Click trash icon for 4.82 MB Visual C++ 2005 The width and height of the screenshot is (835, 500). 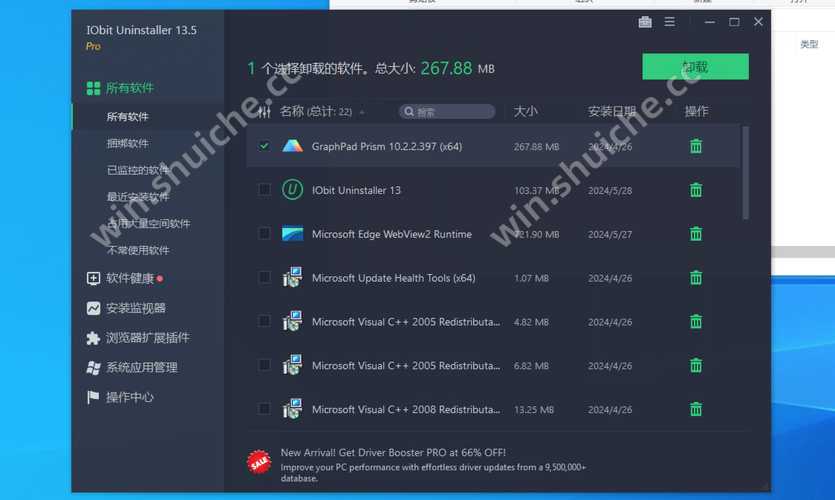tap(696, 321)
